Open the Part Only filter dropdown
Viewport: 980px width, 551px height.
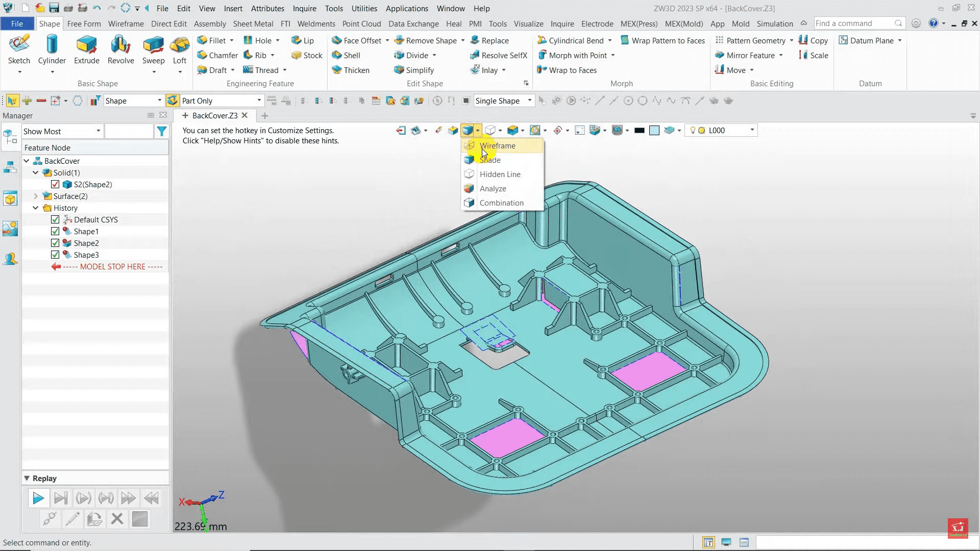coord(259,101)
